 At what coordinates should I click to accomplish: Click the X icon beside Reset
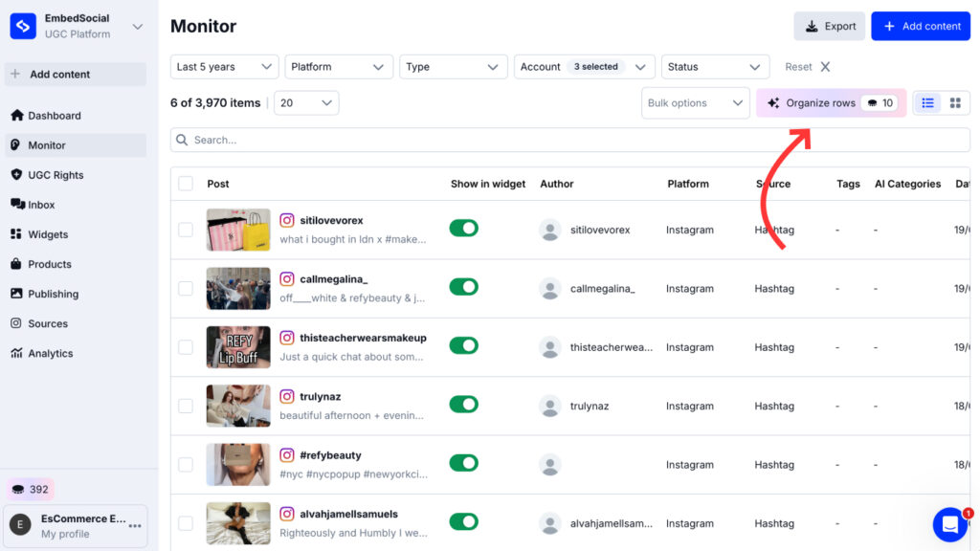pos(825,67)
